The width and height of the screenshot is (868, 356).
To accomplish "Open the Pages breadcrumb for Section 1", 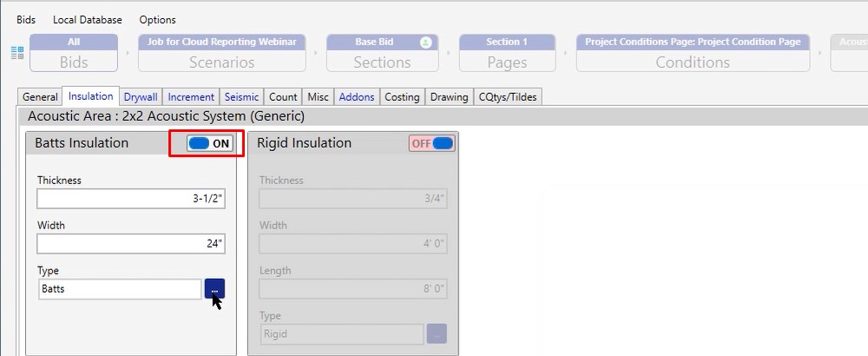I will pyautogui.click(x=507, y=53).
